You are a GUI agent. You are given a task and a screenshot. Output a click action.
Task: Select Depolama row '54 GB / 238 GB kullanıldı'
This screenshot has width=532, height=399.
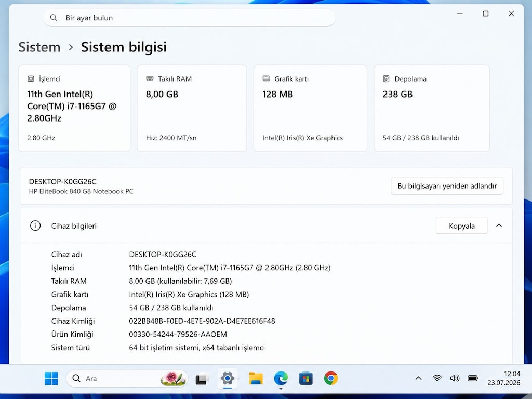171,308
